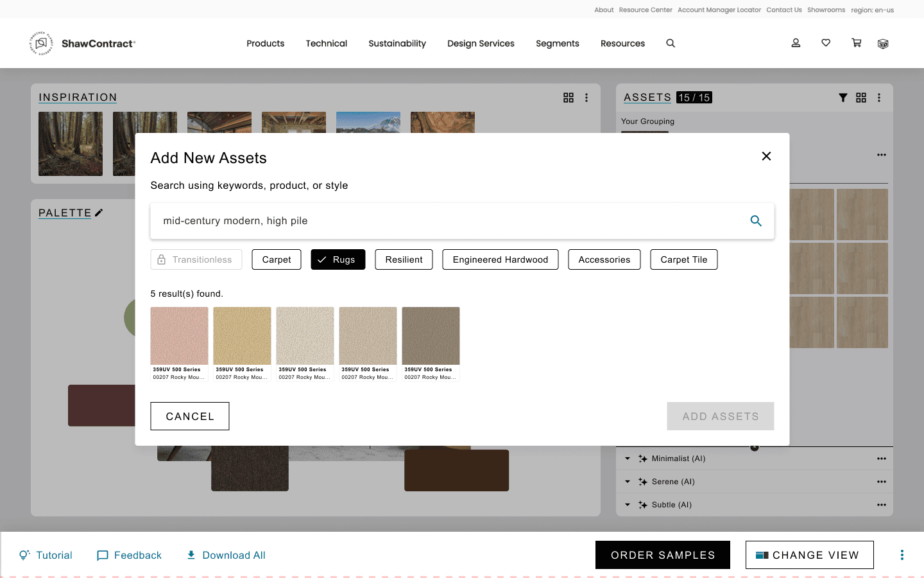The width and height of the screenshot is (924, 578).
Task: Select the golden yellow rug swatch result
Action: (243, 344)
